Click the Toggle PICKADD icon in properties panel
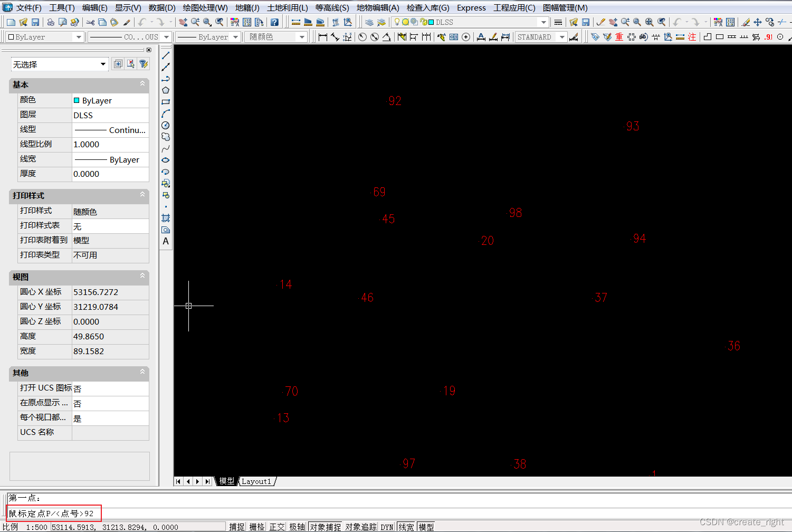The image size is (792, 532). click(x=118, y=64)
